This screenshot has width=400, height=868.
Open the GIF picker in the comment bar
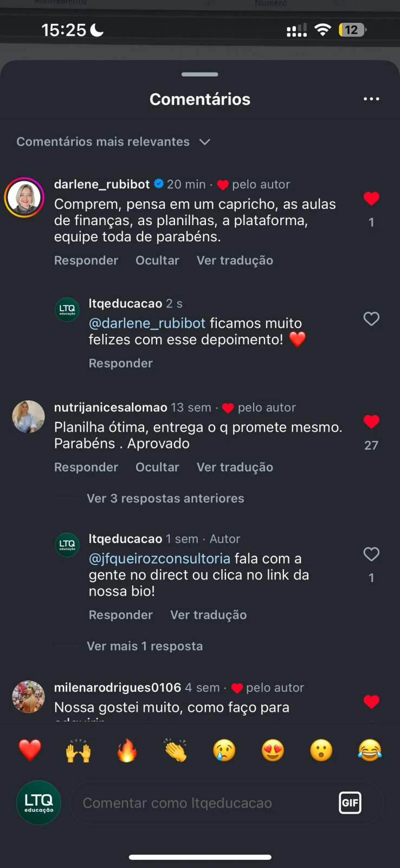350,803
